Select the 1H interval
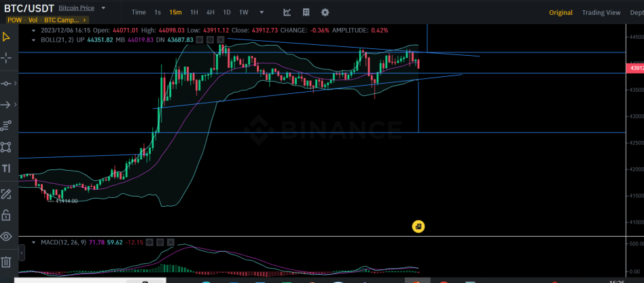The height and width of the screenshot is (283, 644). click(194, 12)
